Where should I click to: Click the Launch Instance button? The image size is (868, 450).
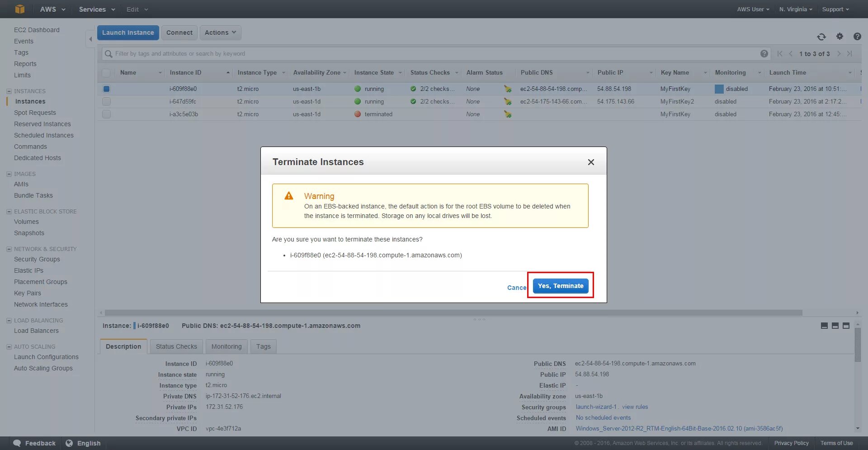[x=128, y=33]
